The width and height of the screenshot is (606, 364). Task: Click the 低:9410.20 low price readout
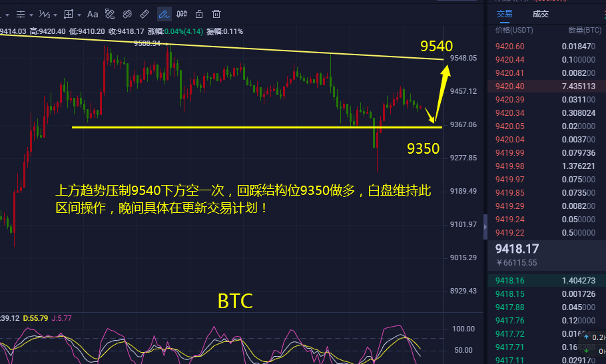pyautogui.click(x=87, y=32)
